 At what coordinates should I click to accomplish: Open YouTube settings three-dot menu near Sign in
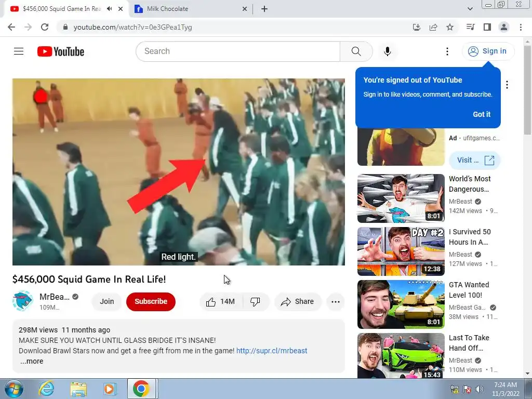click(x=447, y=51)
